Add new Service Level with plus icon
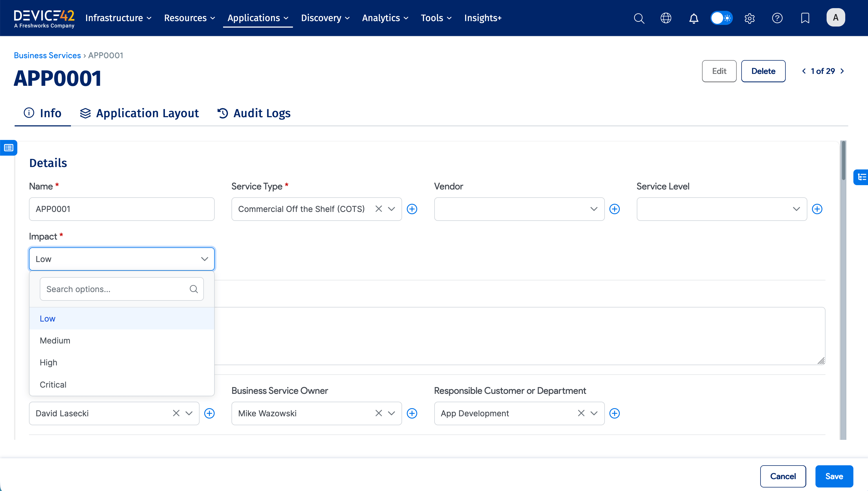Viewport: 868px width, 491px height. pyautogui.click(x=817, y=209)
